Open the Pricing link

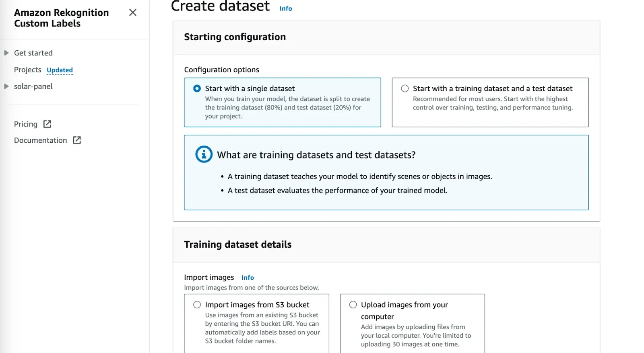(x=26, y=124)
